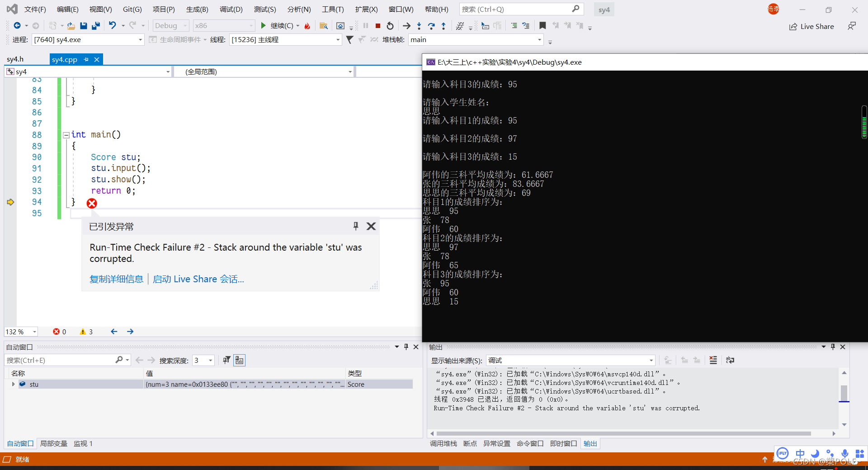Image resolution: width=868 pixels, height=470 pixels.
Task: Click the Output panel horizontal scrollbar
Action: [624, 433]
